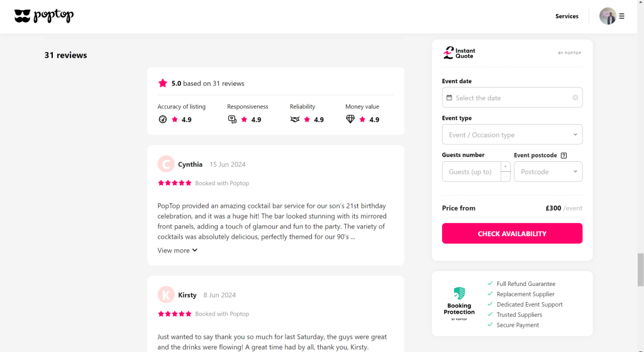This screenshot has height=352, width=644.
Task: Click the Check Availability button
Action: (x=512, y=234)
